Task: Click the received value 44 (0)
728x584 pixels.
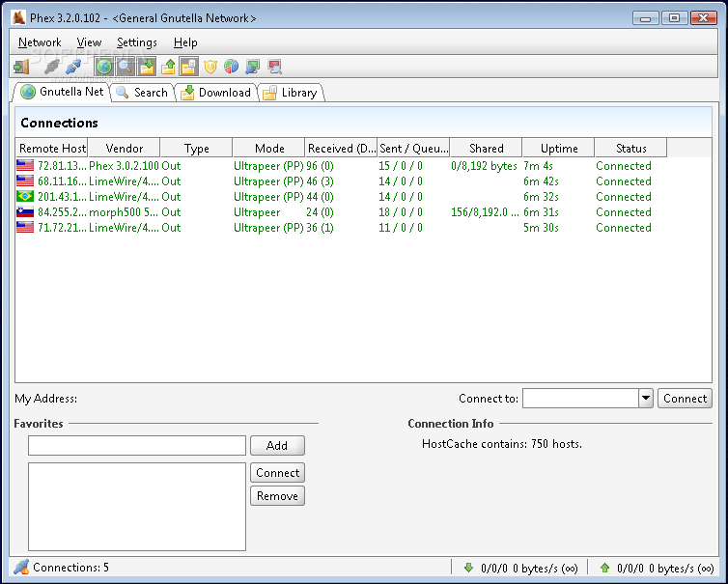Action: pyautogui.click(x=320, y=197)
